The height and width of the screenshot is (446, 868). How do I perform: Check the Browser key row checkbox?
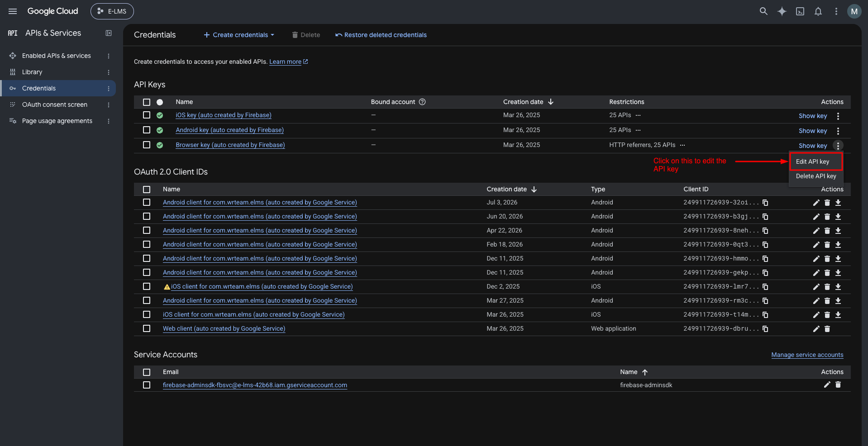coord(147,145)
